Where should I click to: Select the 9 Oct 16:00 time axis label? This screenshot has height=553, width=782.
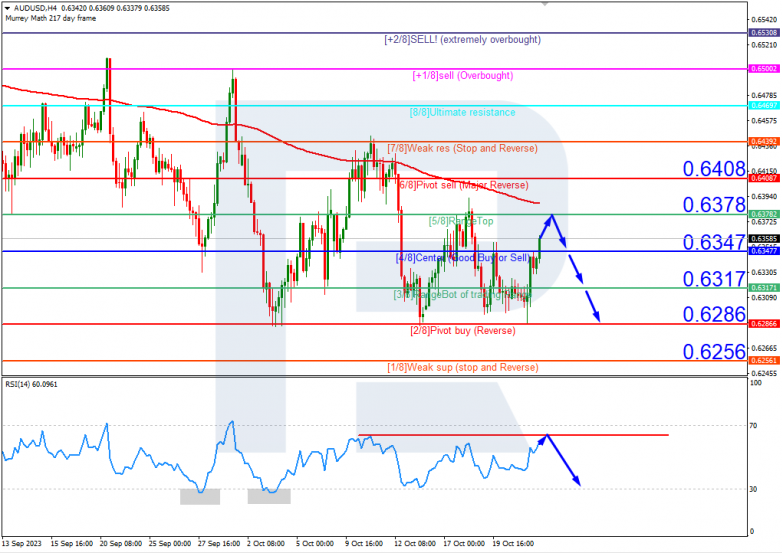[364, 544]
